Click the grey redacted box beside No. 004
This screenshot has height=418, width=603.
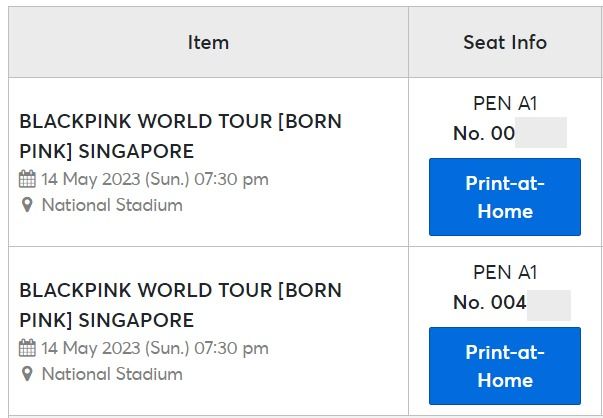coord(549,304)
